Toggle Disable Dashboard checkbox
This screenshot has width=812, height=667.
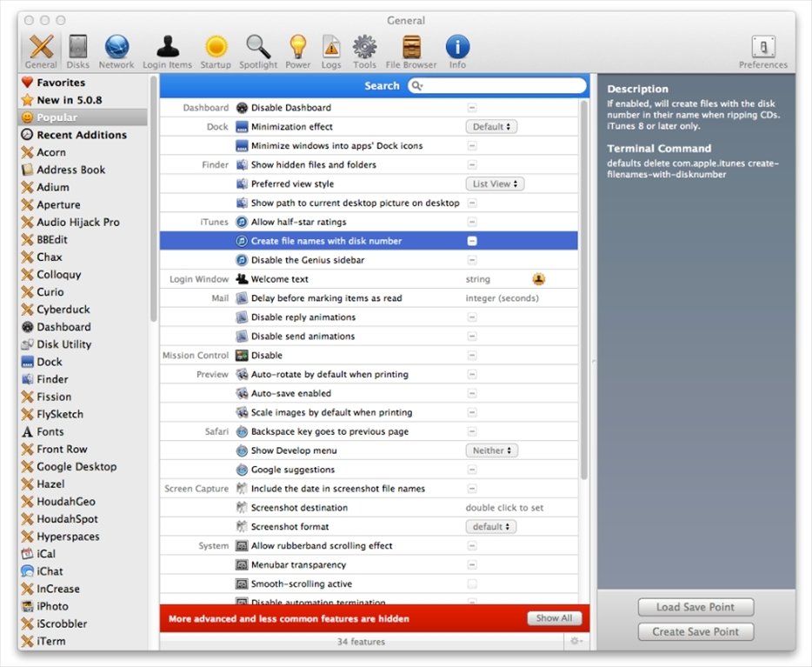[x=472, y=108]
